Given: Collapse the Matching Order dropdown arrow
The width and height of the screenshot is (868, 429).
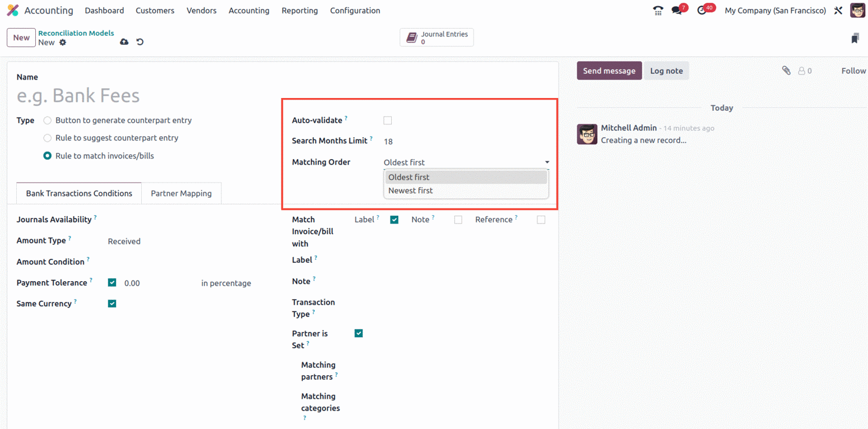Looking at the screenshot, I should point(547,162).
